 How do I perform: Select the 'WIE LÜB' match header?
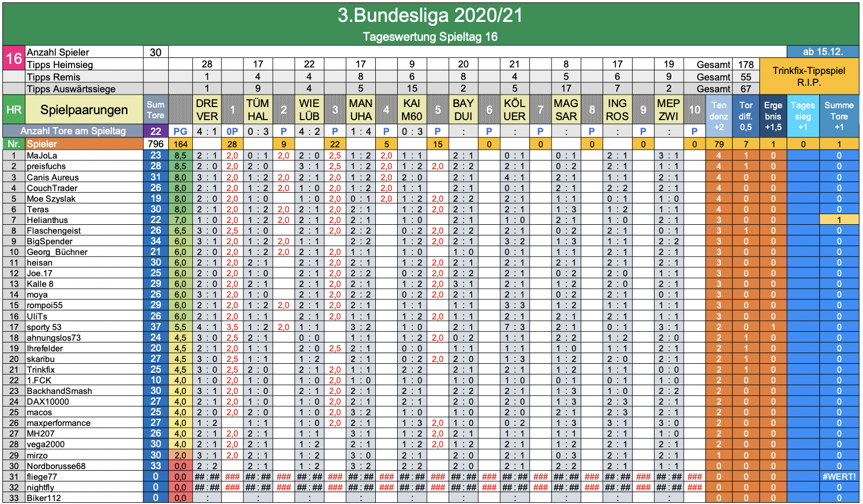tap(309, 110)
